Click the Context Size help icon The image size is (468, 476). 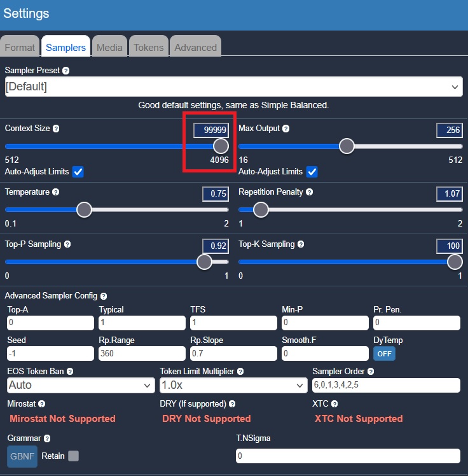56,129
